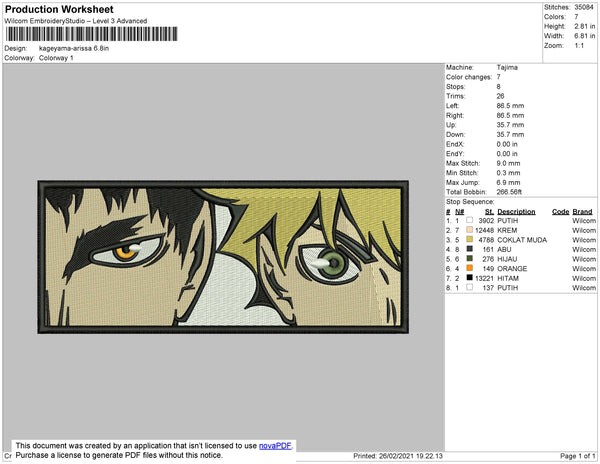Select the min stitch value '0.3 mm'
The width and height of the screenshot is (600, 464).
508,173
